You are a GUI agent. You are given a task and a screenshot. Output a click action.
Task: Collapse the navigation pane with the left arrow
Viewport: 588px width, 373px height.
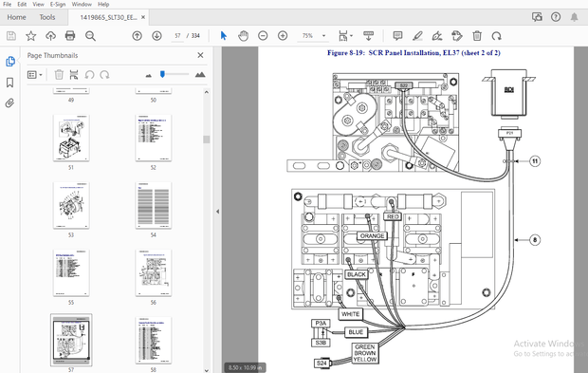[217, 212]
